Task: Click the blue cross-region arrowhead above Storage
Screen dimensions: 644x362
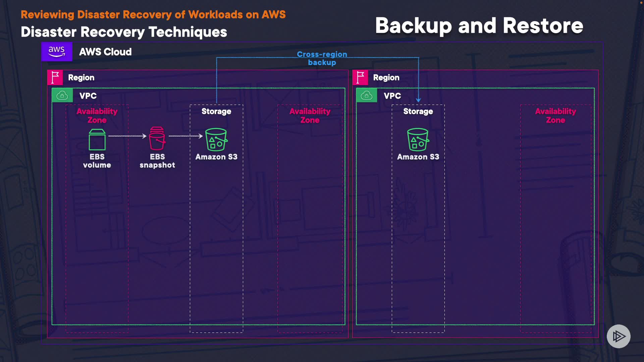Action: 418,100
